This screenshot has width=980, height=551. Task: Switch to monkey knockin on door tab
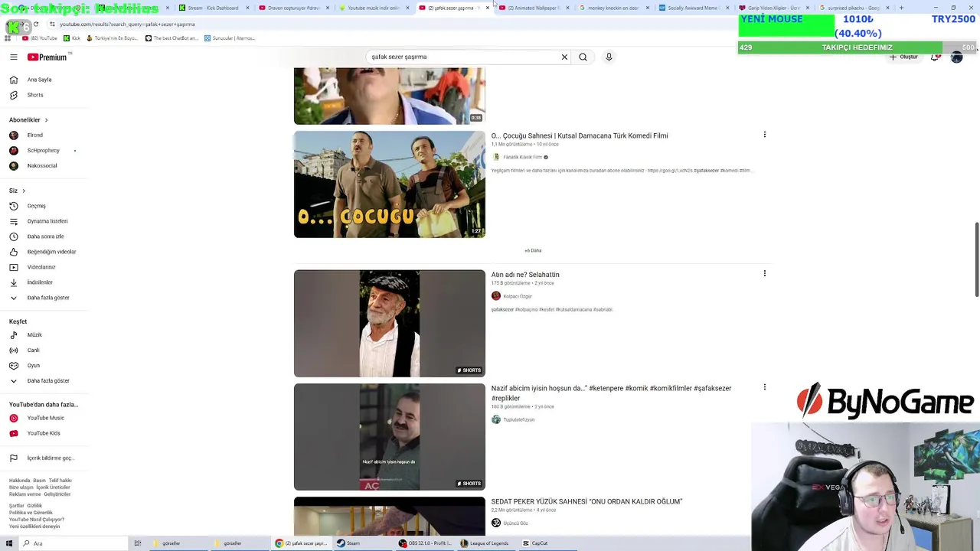pyautogui.click(x=613, y=8)
